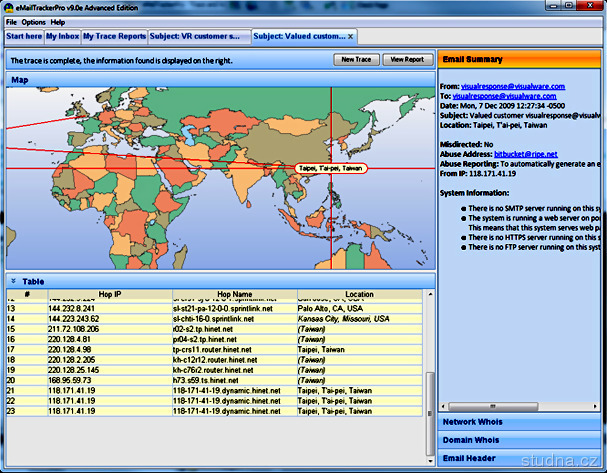Open the Options menu
Viewport: 607px width, 473px height.
[x=33, y=21]
